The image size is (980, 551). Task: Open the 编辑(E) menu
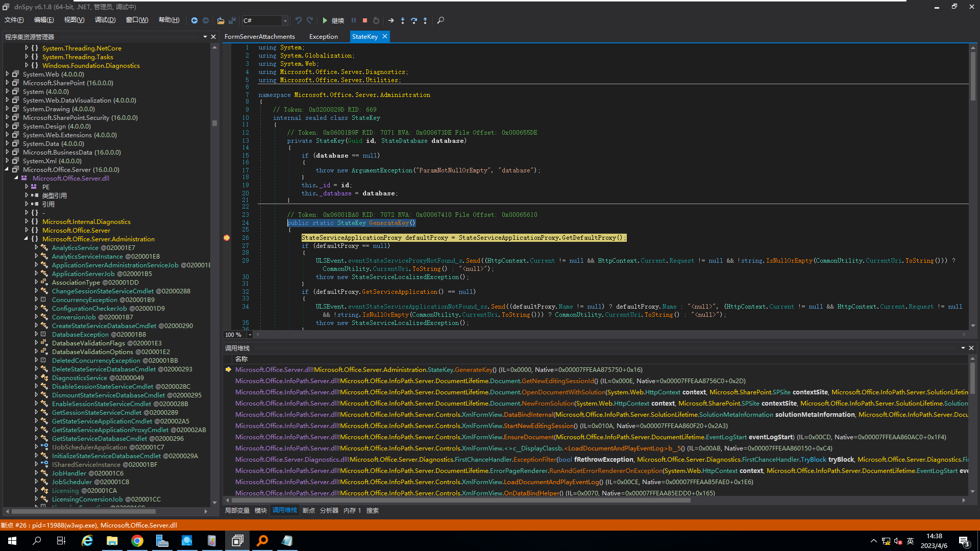(x=44, y=20)
